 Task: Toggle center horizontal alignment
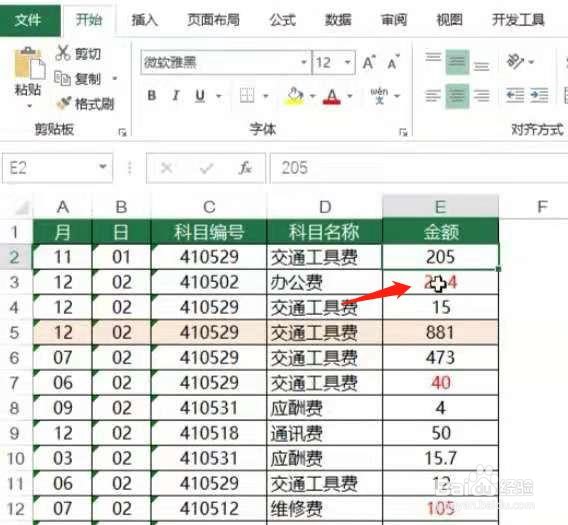[457, 96]
